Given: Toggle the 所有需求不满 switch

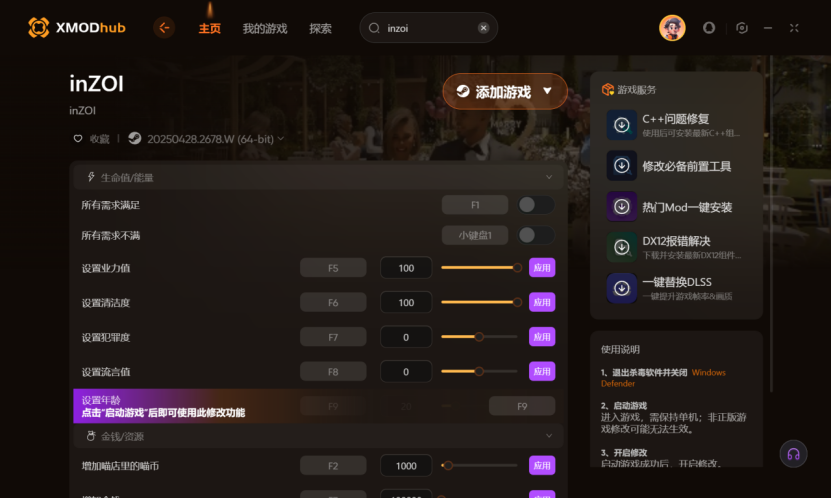Looking at the screenshot, I should click(536, 235).
